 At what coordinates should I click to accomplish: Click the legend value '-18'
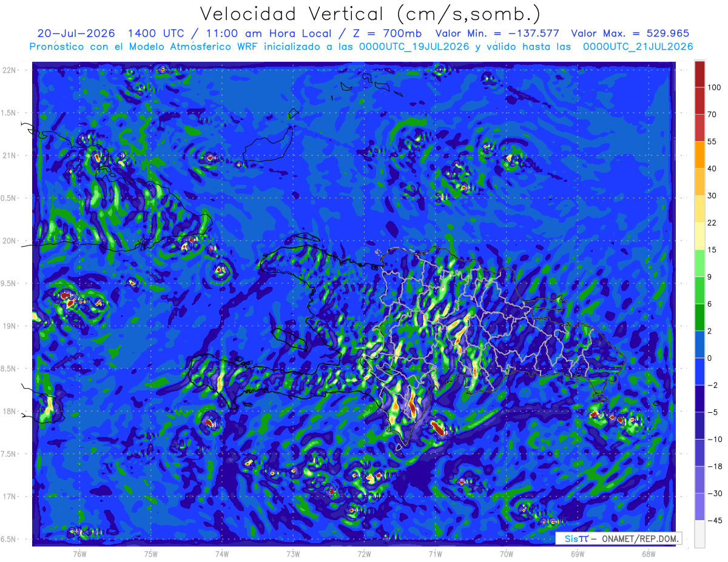pyautogui.click(x=714, y=466)
